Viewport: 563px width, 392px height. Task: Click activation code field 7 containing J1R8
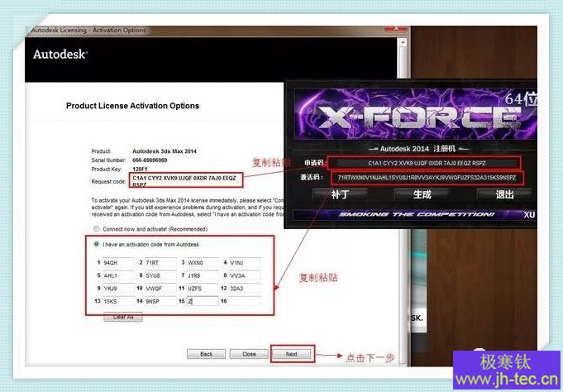(203, 275)
